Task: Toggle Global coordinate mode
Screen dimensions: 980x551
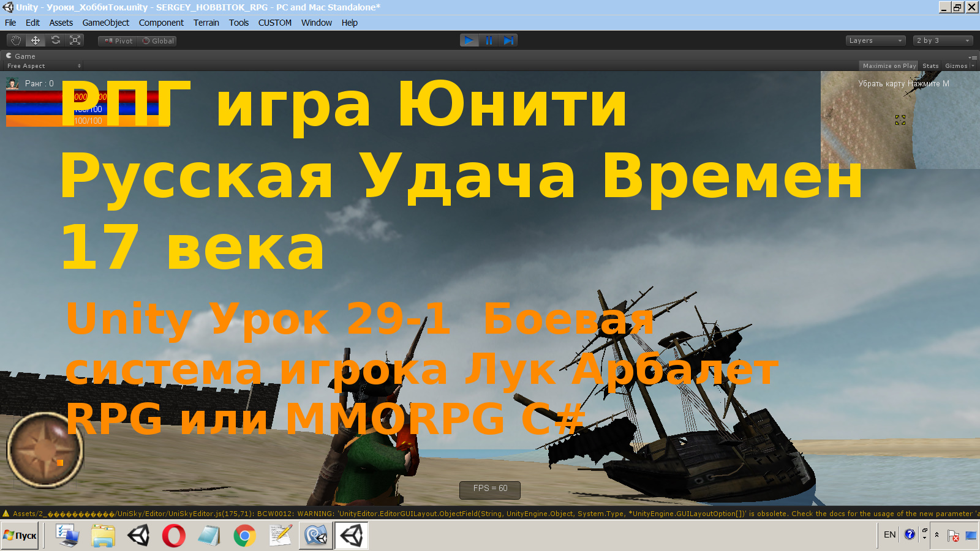Action: pyautogui.click(x=157, y=40)
